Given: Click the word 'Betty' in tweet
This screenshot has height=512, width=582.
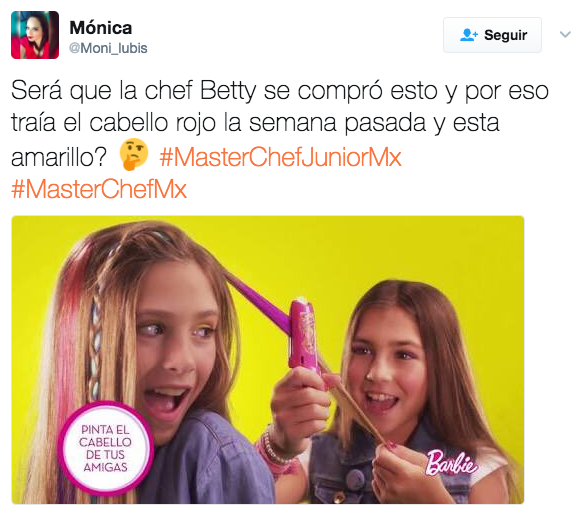Looking at the screenshot, I should [228, 91].
